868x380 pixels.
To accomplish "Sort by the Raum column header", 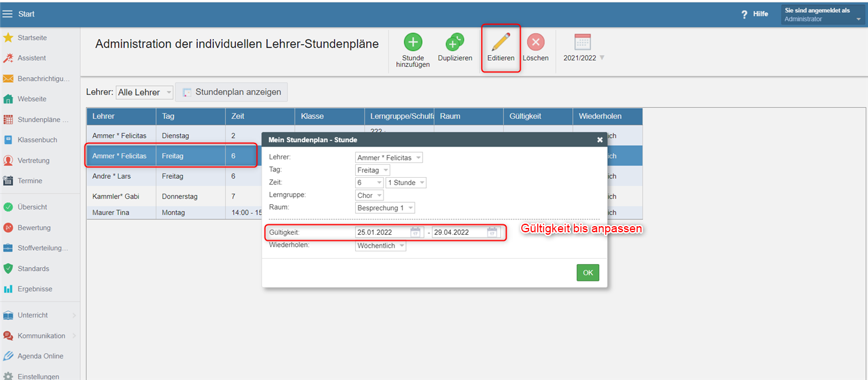I will (x=469, y=116).
